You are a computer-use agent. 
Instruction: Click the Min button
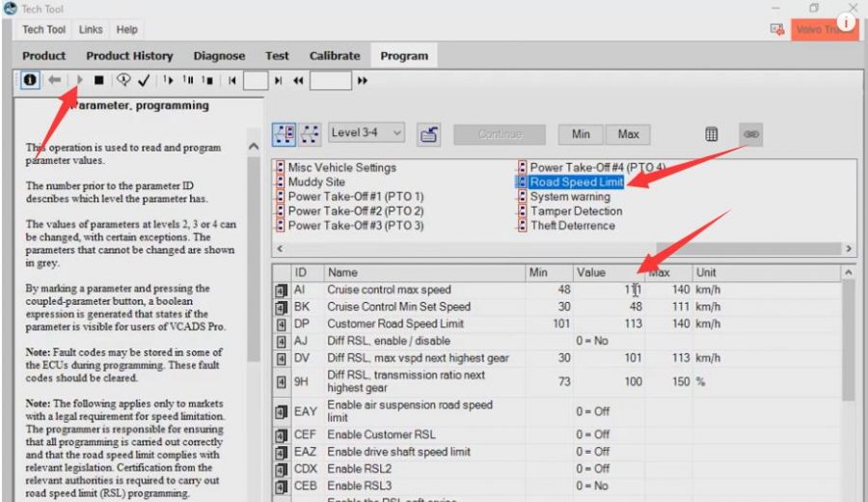point(581,134)
